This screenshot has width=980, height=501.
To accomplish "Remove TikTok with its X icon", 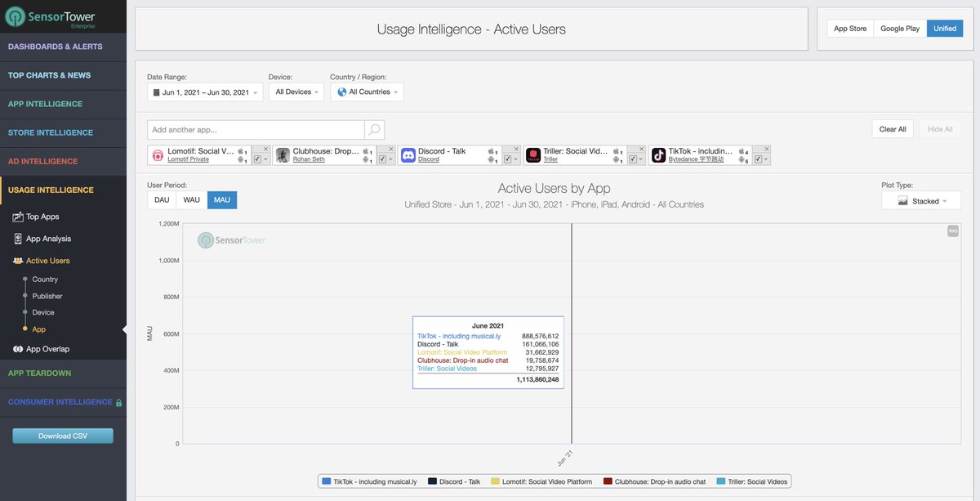I will tap(767, 149).
